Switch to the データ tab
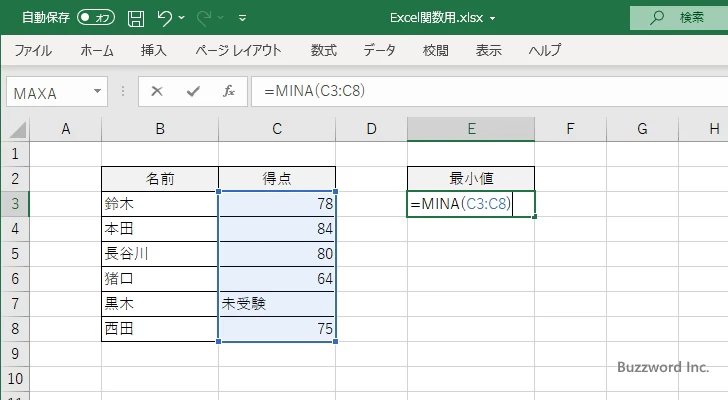The width and height of the screenshot is (728, 400). click(x=379, y=50)
